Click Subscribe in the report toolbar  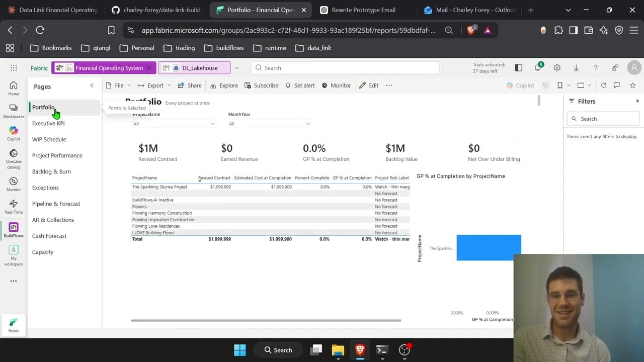pos(261,85)
